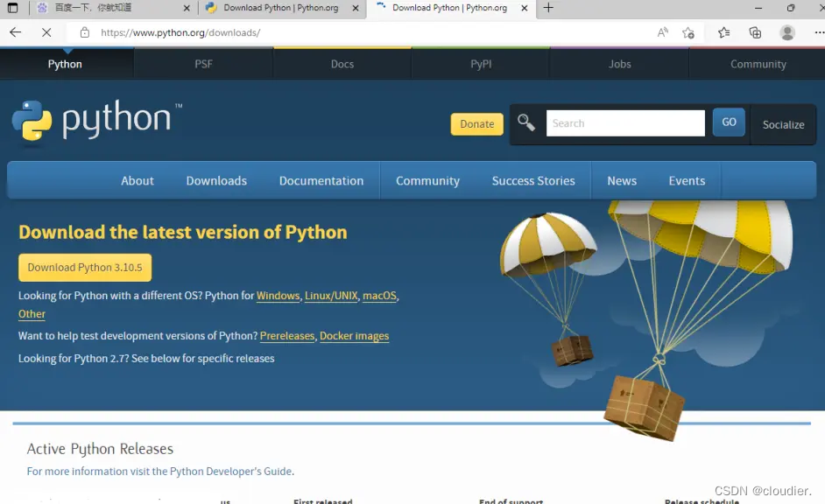
Task: Close the active Download Python tab
Action: pyautogui.click(x=524, y=8)
